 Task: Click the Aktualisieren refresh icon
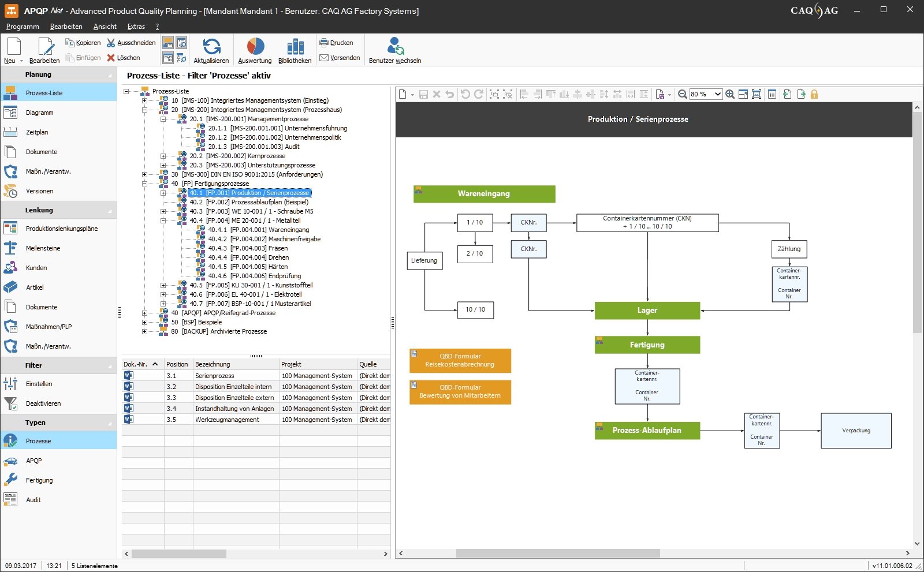coord(211,47)
